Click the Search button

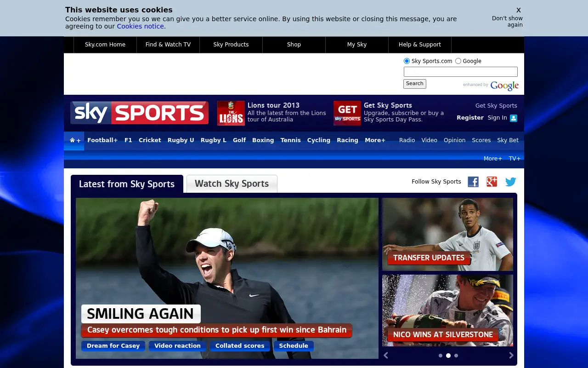[x=415, y=84]
